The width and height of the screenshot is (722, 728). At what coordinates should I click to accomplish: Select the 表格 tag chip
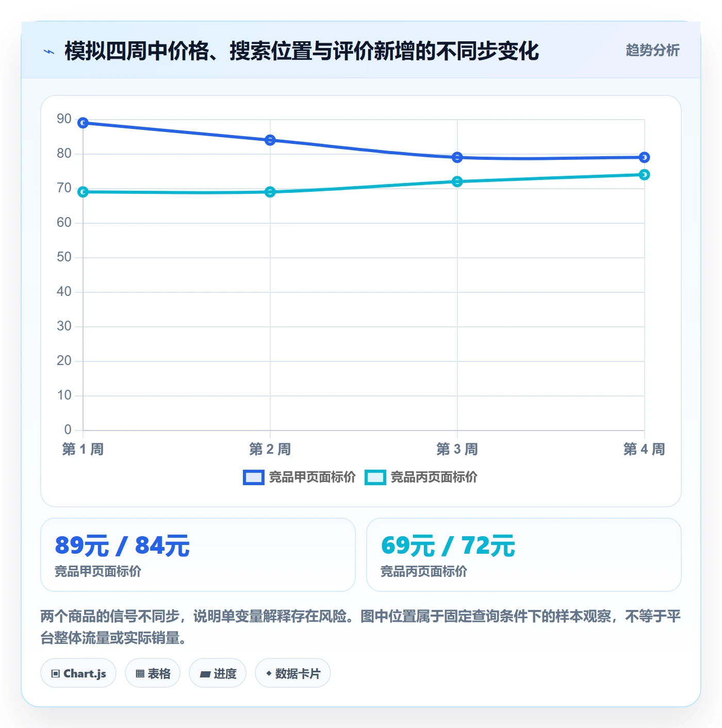(x=153, y=673)
